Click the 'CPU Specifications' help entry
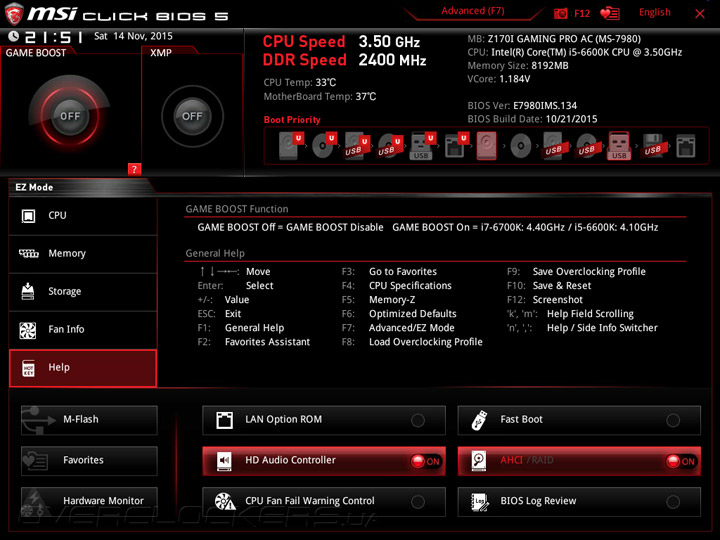 click(x=410, y=286)
